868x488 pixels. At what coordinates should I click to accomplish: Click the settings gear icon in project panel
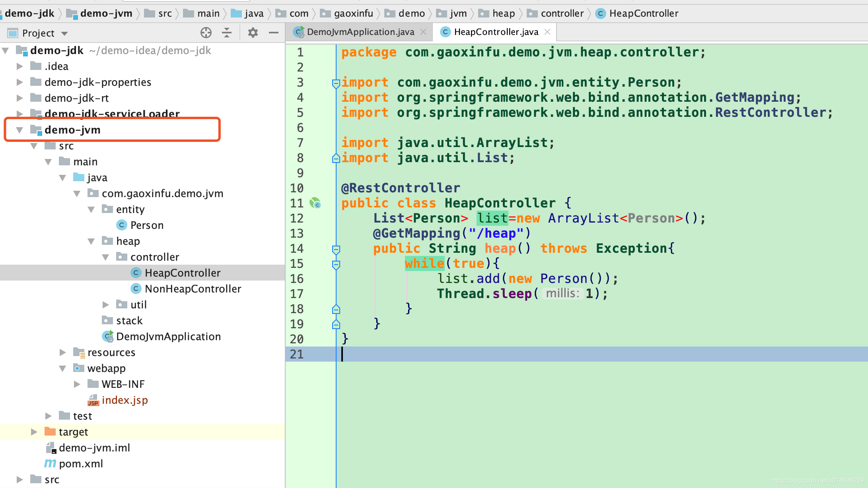point(253,33)
